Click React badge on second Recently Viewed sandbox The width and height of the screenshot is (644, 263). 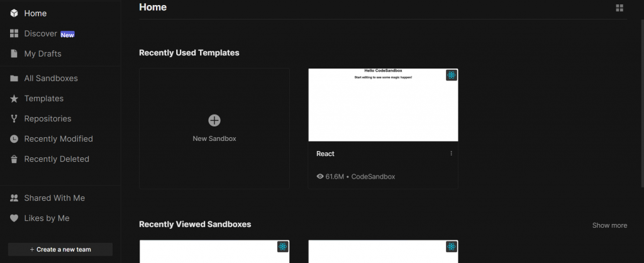point(452,247)
